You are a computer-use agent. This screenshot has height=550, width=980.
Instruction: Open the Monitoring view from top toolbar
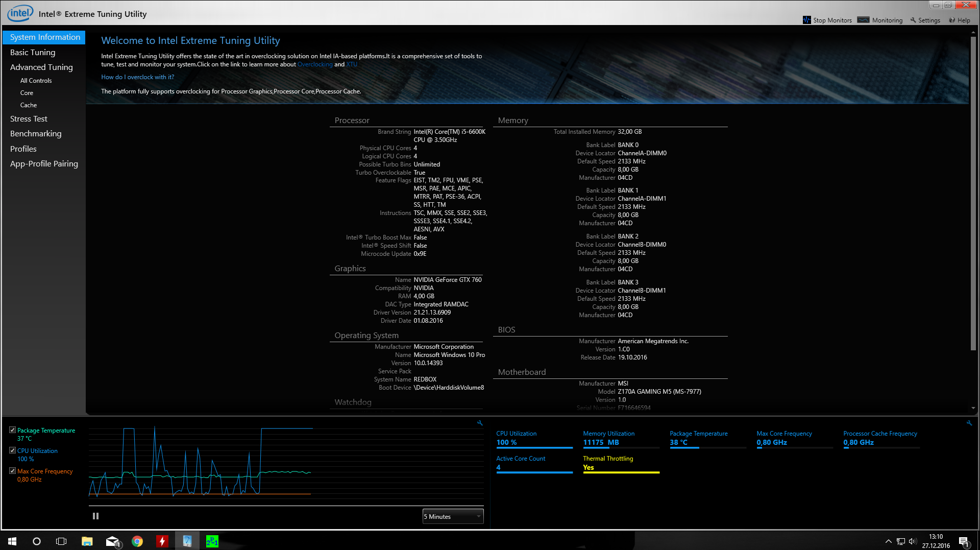[880, 20]
